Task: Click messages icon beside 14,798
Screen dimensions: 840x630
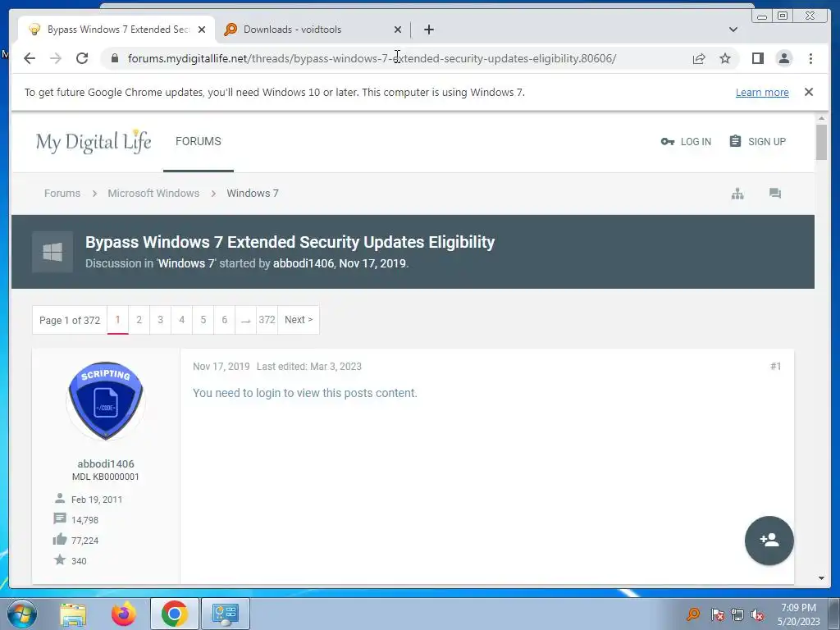Action: 59,518
